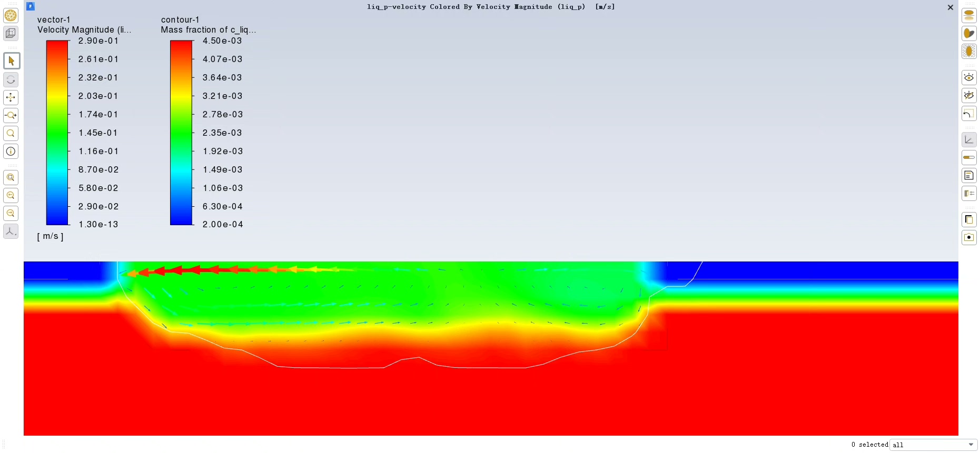Click the '[ m/s ]' units label
This screenshot has width=980, height=453.
point(51,236)
